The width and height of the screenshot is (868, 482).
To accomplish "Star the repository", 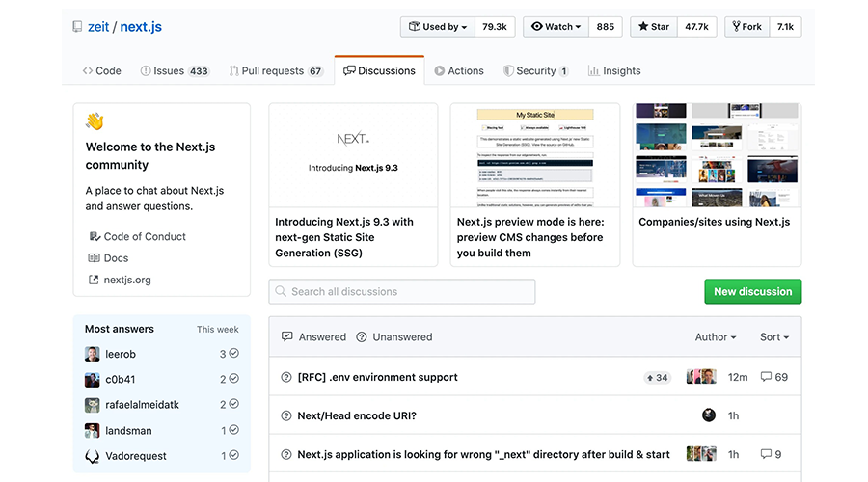I will [654, 27].
